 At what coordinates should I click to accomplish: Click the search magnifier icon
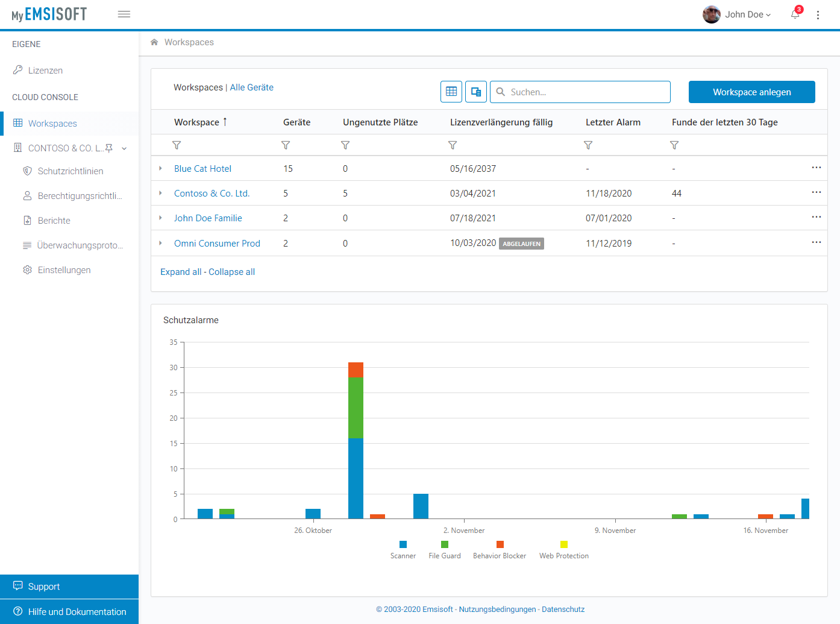pos(501,92)
